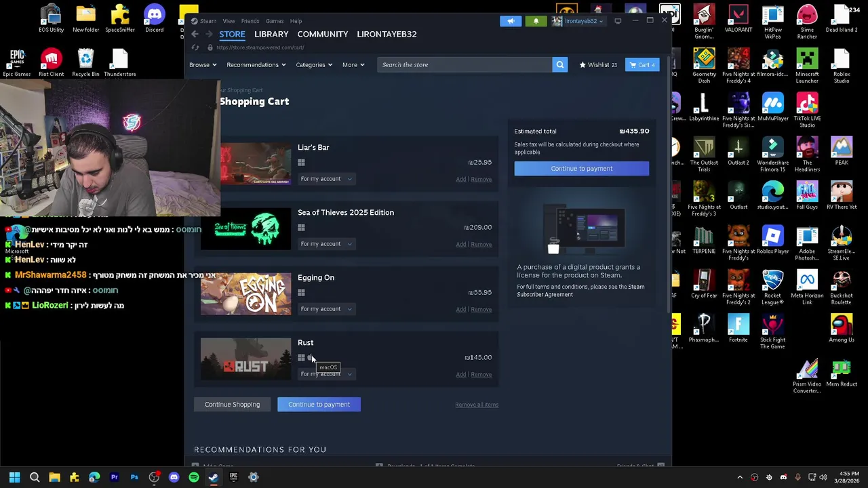Open the LIRONTAYEB32 profile tab
Viewport: 868px width, 488px height.
click(387, 34)
